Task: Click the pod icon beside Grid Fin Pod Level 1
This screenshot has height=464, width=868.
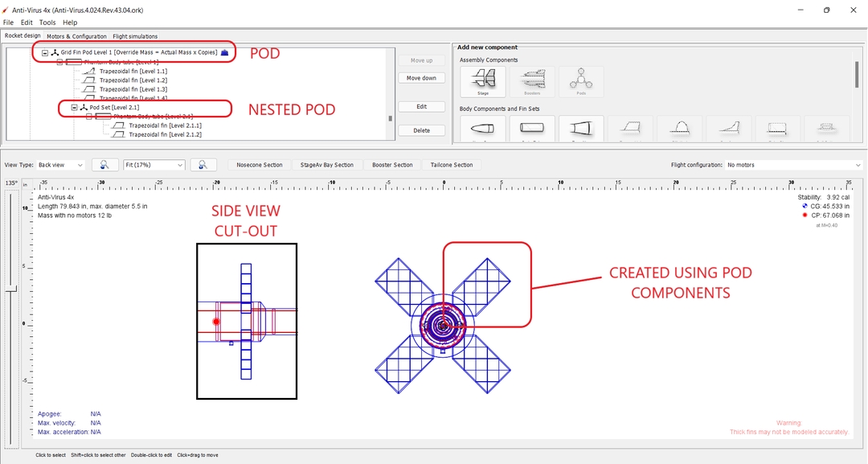Action: coord(55,52)
